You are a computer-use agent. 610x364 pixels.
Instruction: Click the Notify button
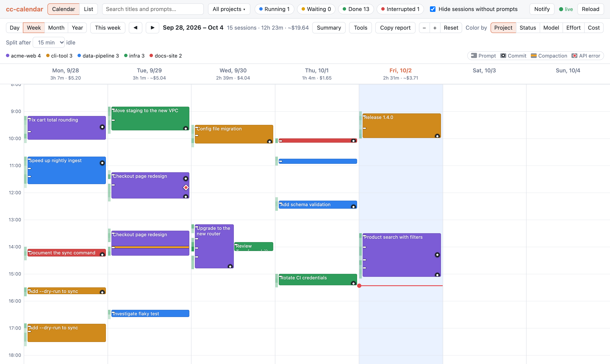[x=542, y=9]
